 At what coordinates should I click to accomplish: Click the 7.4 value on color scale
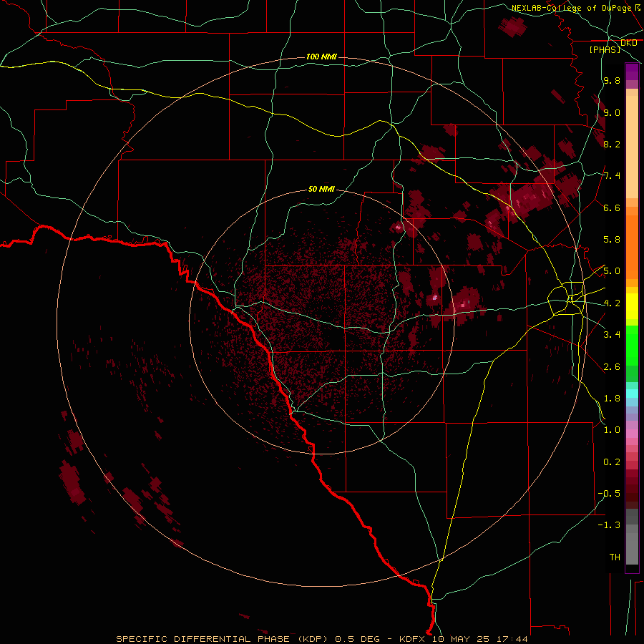pyautogui.click(x=612, y=176)
